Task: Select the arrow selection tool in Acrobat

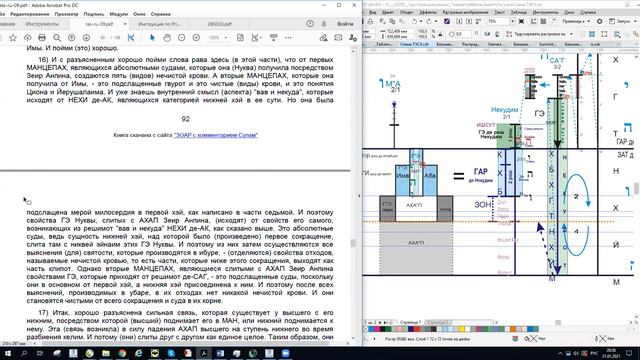Action: (x=152, y=38)
